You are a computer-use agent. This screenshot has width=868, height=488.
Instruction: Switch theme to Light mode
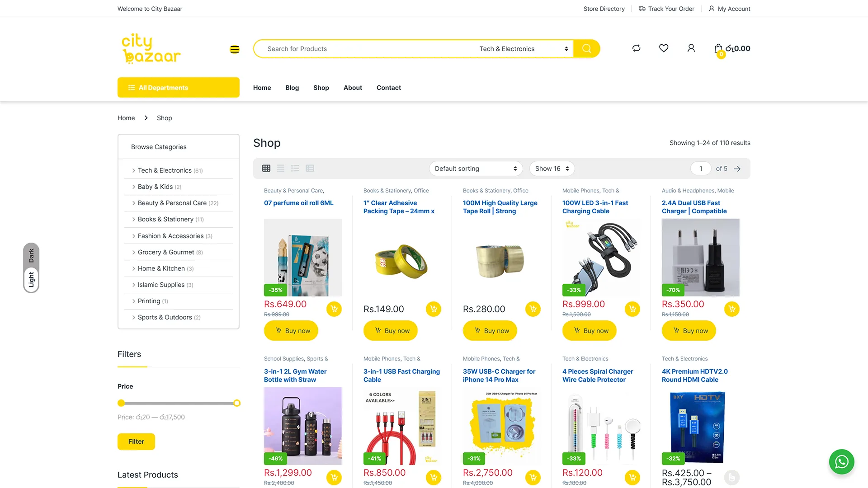tap(31, 280)
